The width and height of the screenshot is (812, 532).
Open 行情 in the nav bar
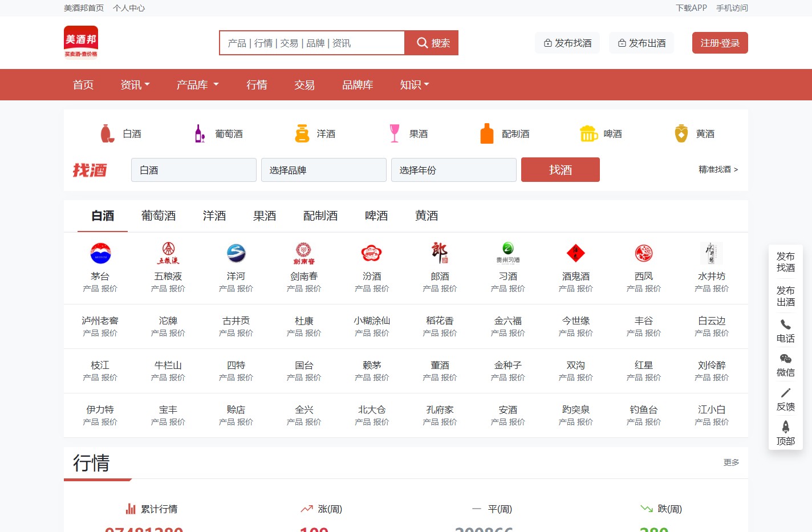click(x=257, y=85)
